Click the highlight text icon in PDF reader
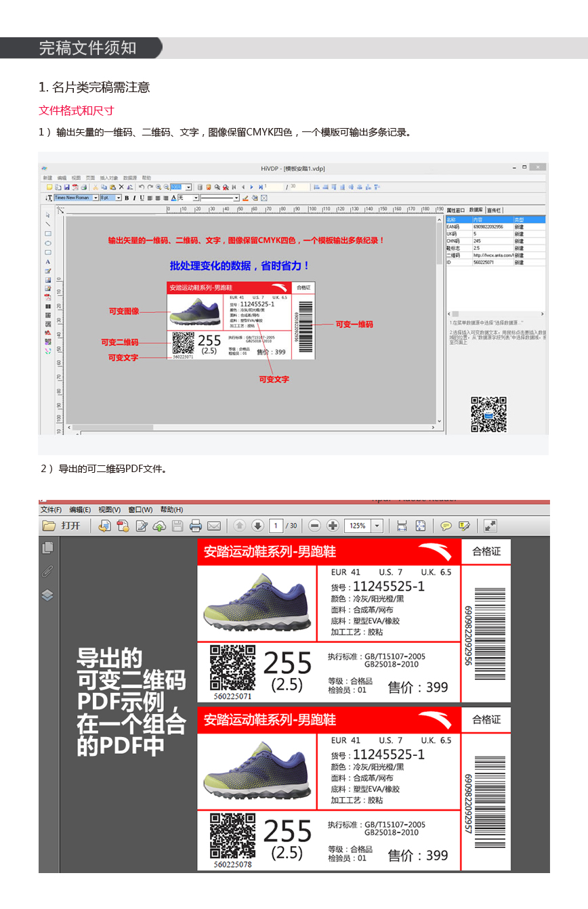Viewport: 588px width, 909px height. tap(465, 526)
